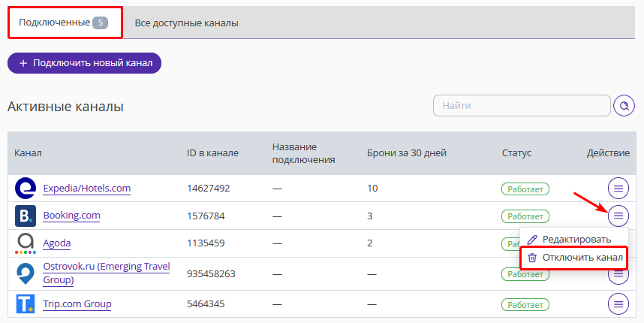The height and width of the screenshot is (323, 644).
Task: Click channel ID 1576784
Action: coord(206,216)
